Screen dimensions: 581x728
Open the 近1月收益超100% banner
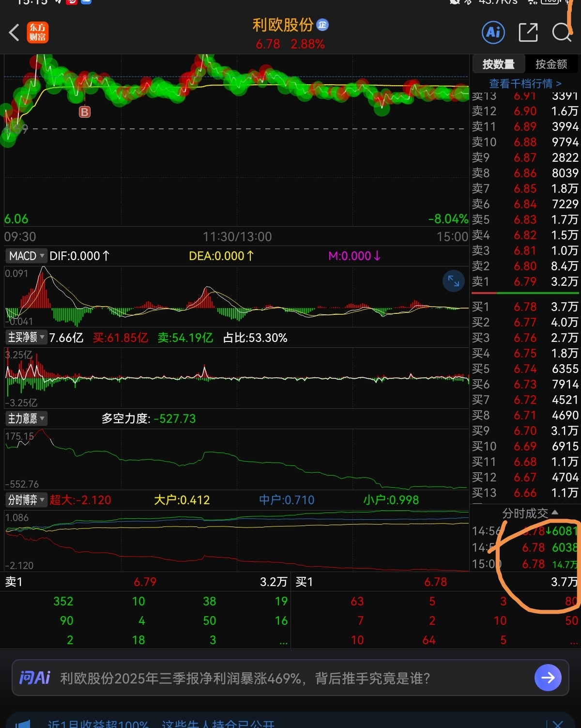click(x=290, y=721)
